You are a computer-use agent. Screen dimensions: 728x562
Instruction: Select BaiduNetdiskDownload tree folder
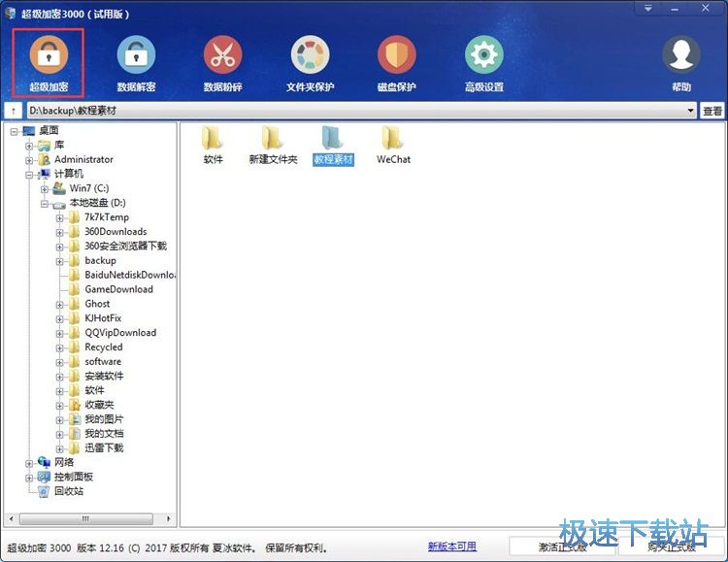(130, 275)
